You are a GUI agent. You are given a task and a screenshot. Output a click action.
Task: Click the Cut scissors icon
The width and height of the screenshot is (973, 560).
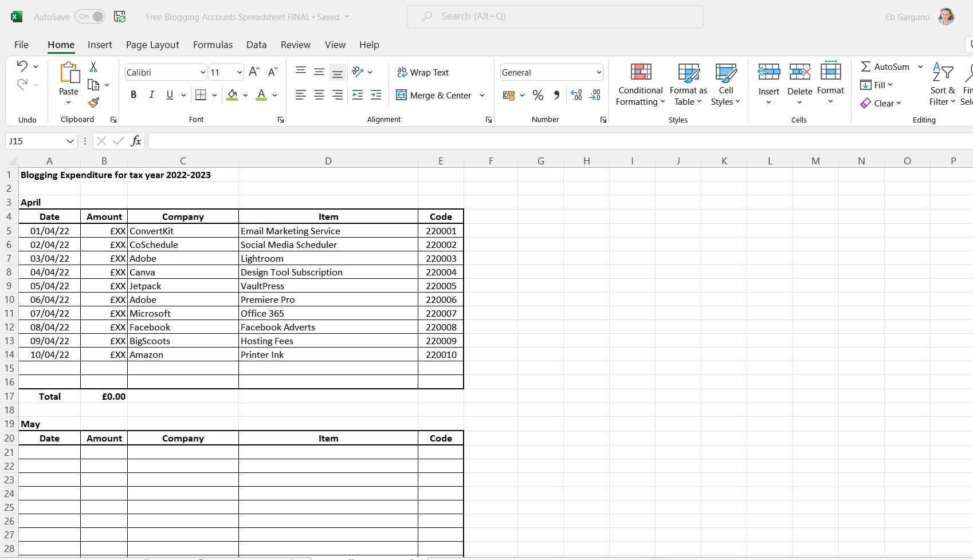(93, 67)
